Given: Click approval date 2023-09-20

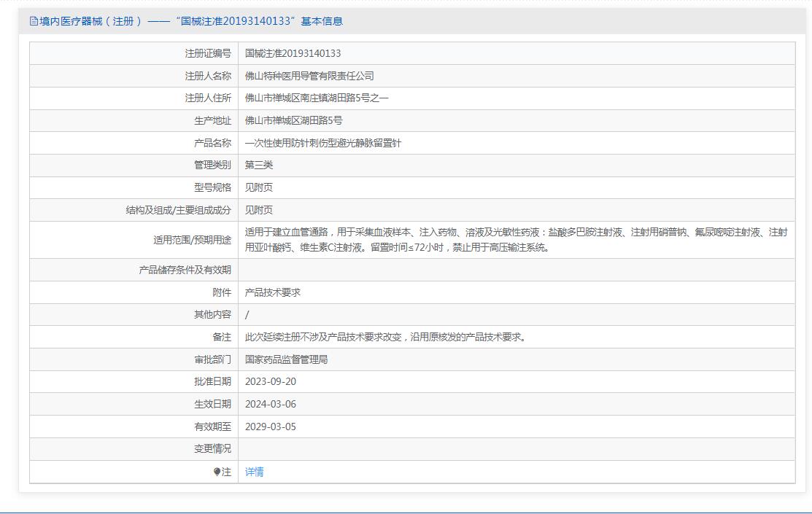Looking at the screenshot, I should pos(270,381).
